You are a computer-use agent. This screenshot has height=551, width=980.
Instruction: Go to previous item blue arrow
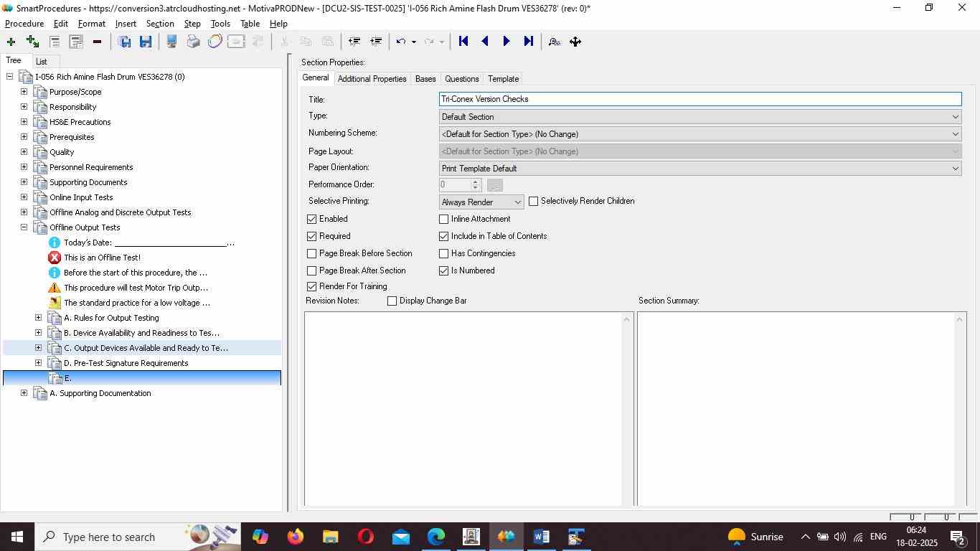point(485,42)
